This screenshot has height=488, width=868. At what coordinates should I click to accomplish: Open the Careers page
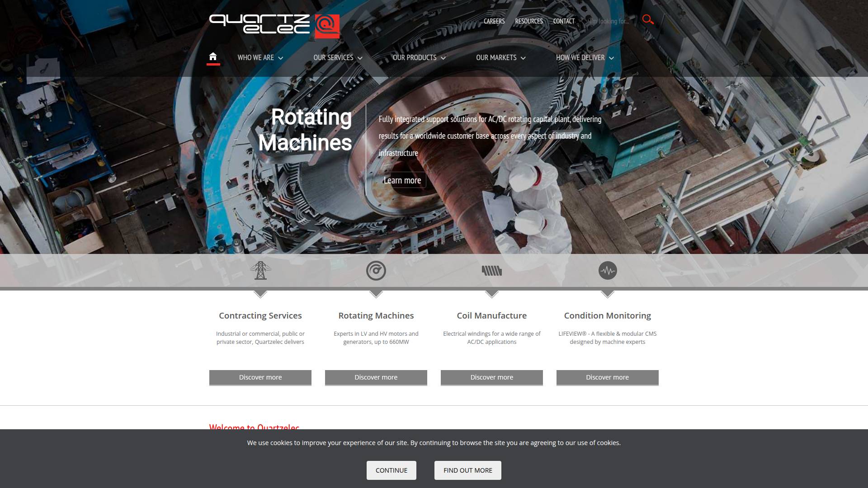coord(494,21)
